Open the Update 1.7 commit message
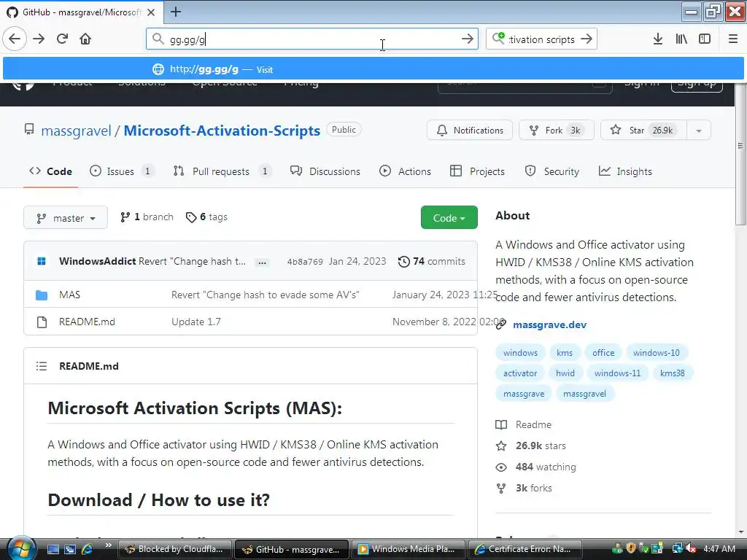 [196, 322]
